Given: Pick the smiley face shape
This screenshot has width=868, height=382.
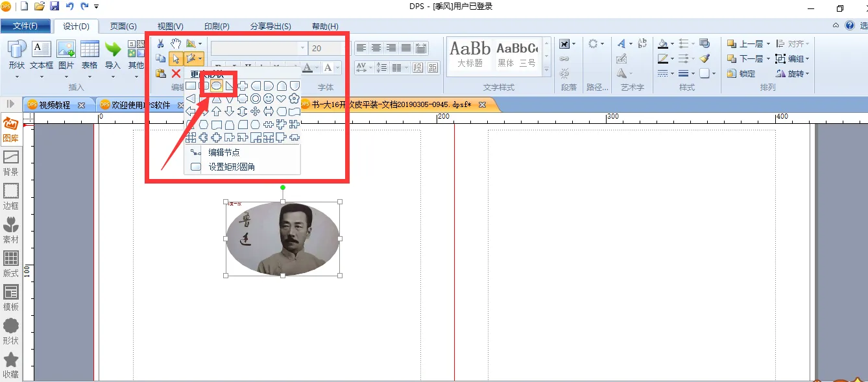Looking at the screenshot, I should coord(269,99).
